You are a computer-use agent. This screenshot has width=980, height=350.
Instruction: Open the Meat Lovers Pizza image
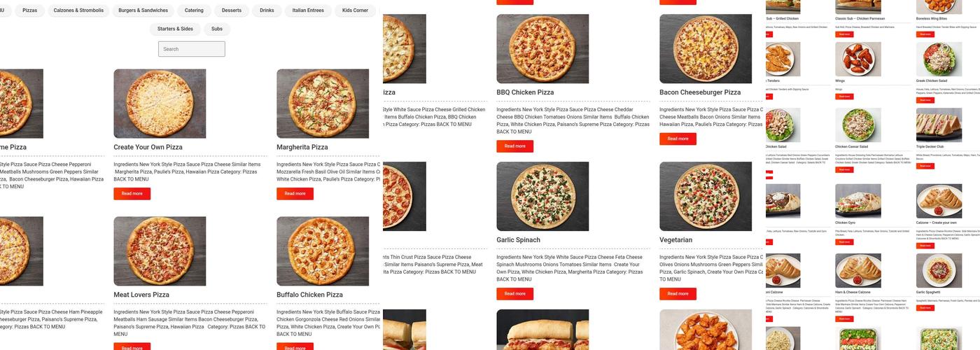click(x=160, y=251)
